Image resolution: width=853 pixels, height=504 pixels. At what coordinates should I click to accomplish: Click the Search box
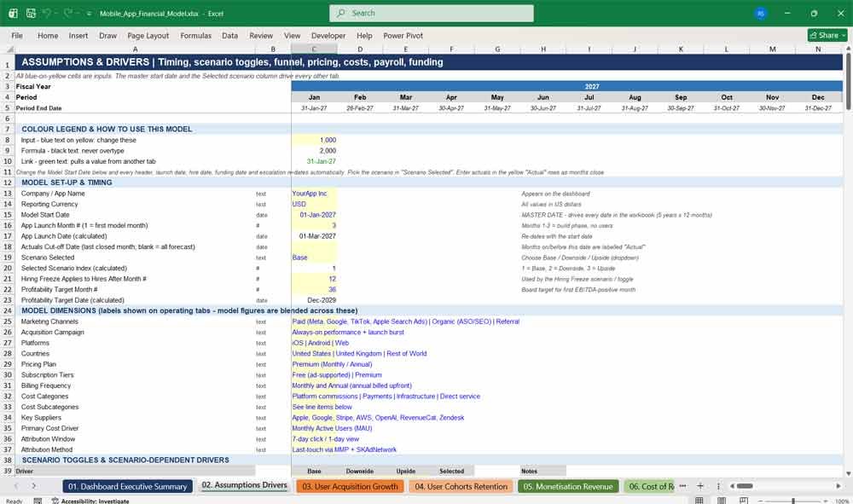point(432,13)
